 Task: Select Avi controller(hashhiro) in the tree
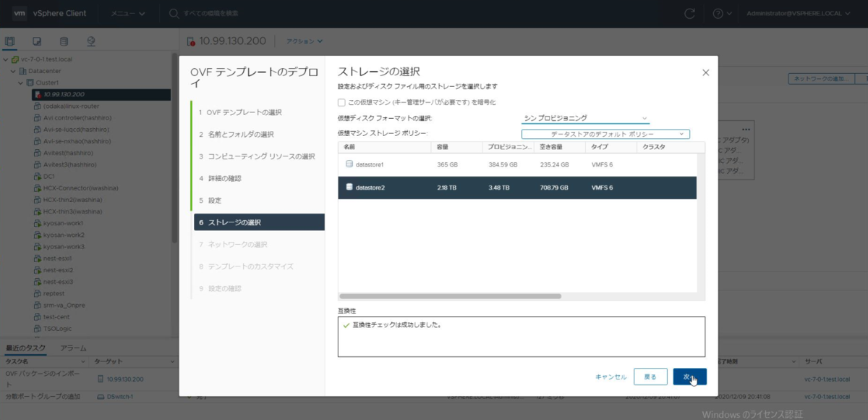(x=77, y=117)
